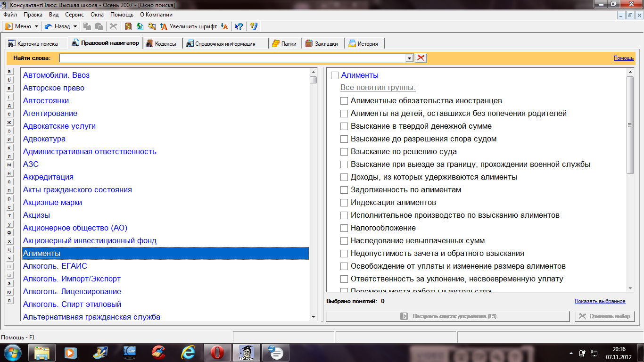The width and height of the screenshot is (644, 362).
Task: Expand the Назад history dropdown arrow
Action: 75,26
